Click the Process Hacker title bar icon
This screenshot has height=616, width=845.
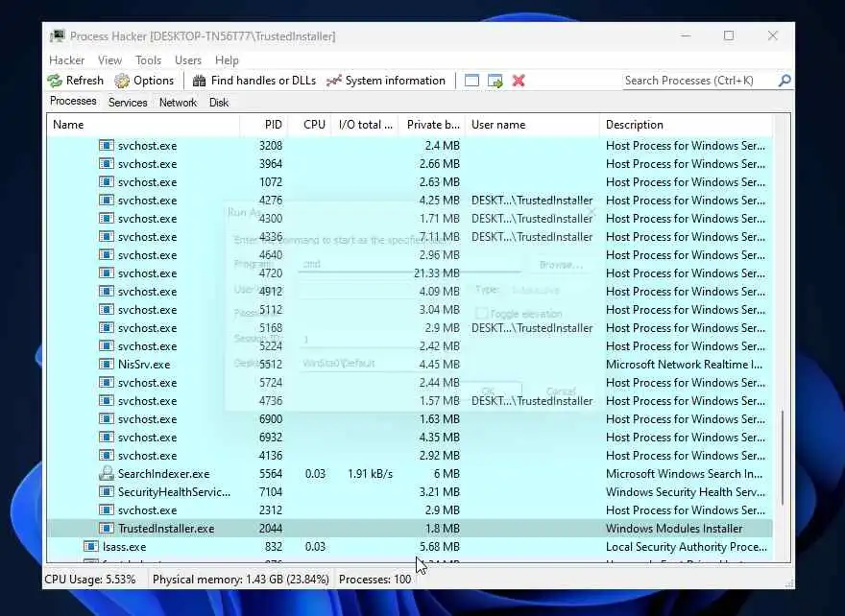pyautogui.click(x=57, y=36)
